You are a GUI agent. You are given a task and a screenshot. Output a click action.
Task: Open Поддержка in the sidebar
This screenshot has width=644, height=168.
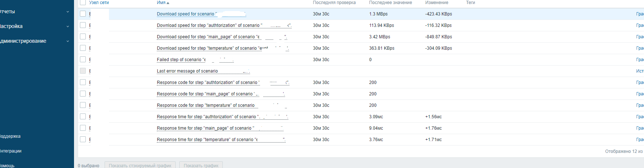pos(10,136)
